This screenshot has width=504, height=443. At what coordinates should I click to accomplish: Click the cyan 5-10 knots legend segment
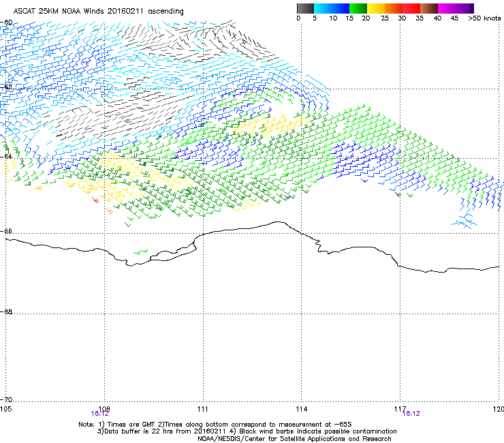click(323, 8)
